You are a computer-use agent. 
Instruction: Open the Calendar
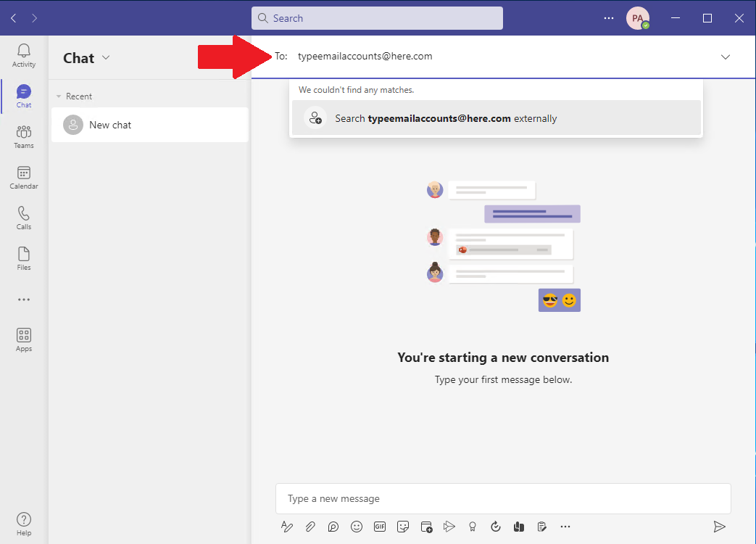click(x=24, y=178)
